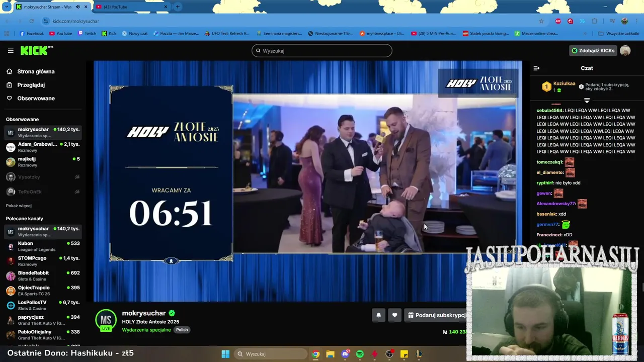The width and height of the screenshot is (644, 362).
Task: Open OjciecTrapcio recommended channel
Action: click(43, 291)
